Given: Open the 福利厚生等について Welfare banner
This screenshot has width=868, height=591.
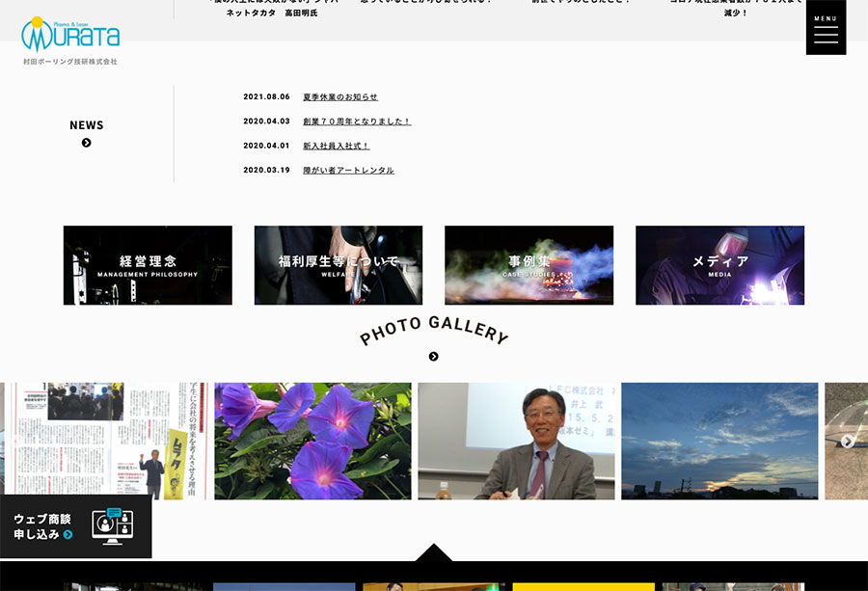Looking at the screenshot, I should 339,265.
